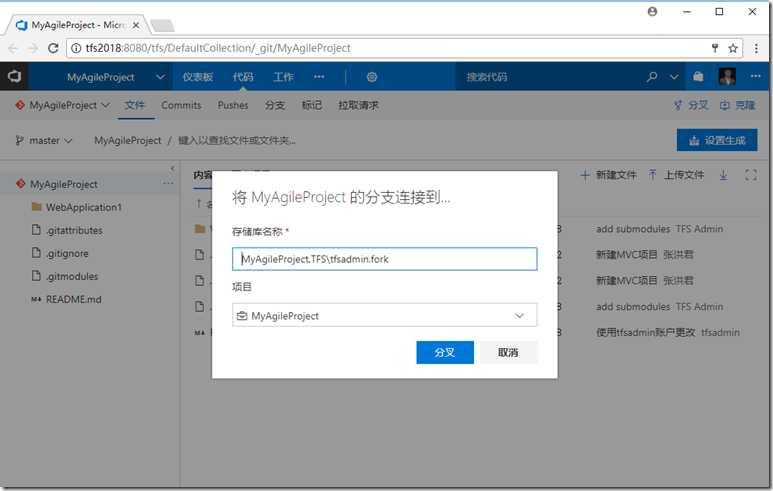The width and height of the screenshot is (773, 491).
Task: Open the master branch selector
Action: pos(44,140)
